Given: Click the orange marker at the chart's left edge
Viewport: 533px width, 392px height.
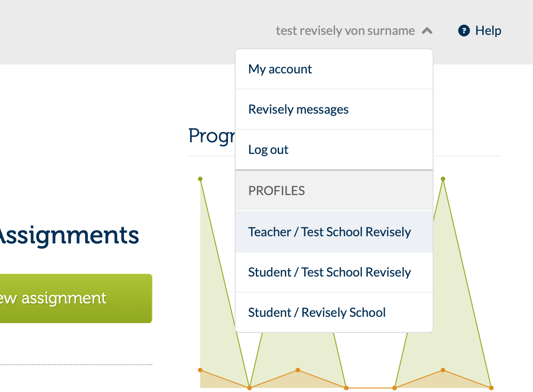Looking at the screenshot, I should pos(200,370).
